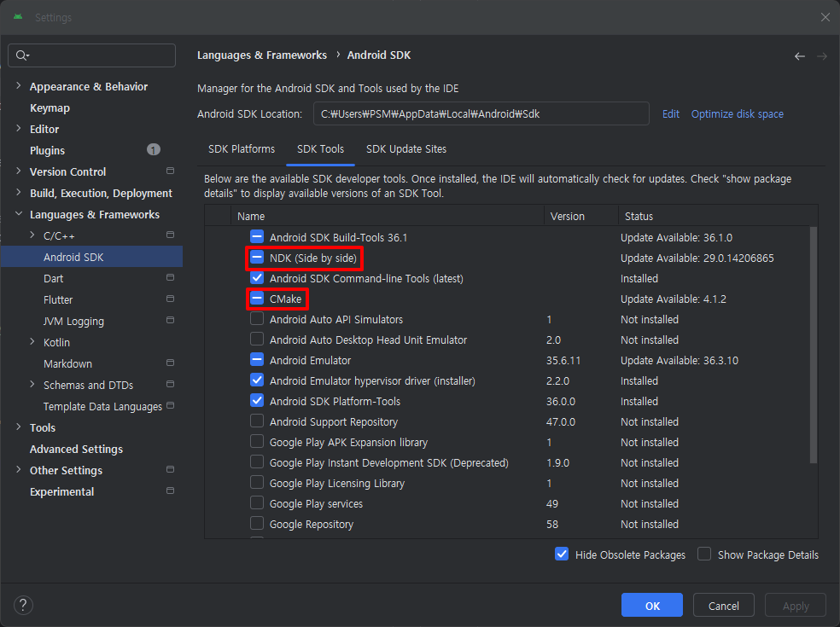Click the project-level icon beside Flutter
This screenshot has width=840, height=627.
[171, 299]
